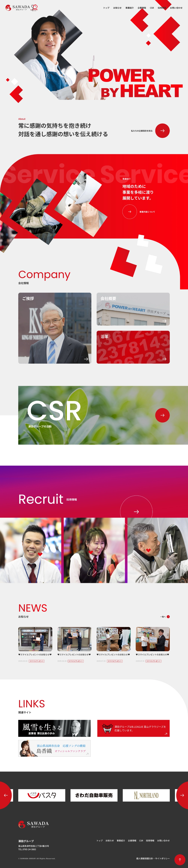
Task: Open the 沿革 history card
Action: click(x=133, y=347)
